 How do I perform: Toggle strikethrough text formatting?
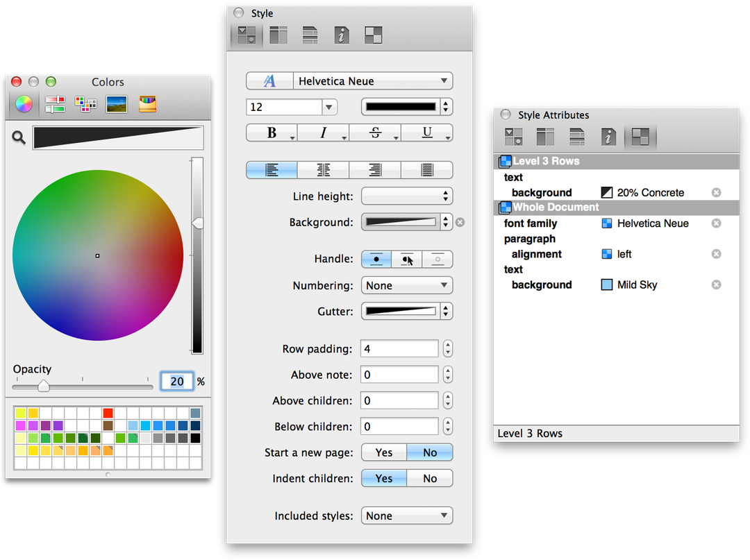click(376, 133)
